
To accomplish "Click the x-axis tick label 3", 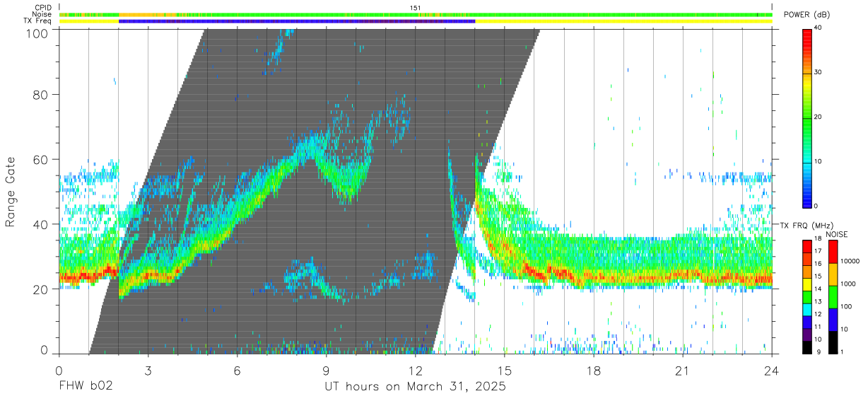I will tap(148, 371).
